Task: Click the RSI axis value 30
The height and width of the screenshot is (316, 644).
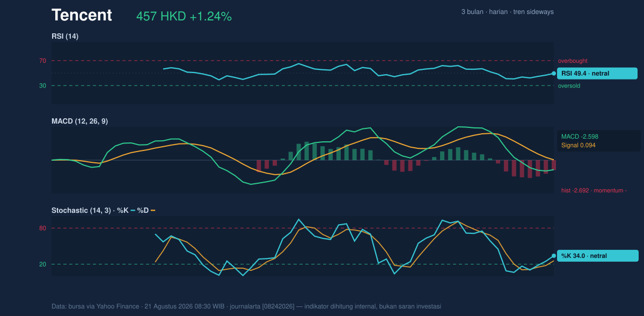Action: tap(42, 85)
